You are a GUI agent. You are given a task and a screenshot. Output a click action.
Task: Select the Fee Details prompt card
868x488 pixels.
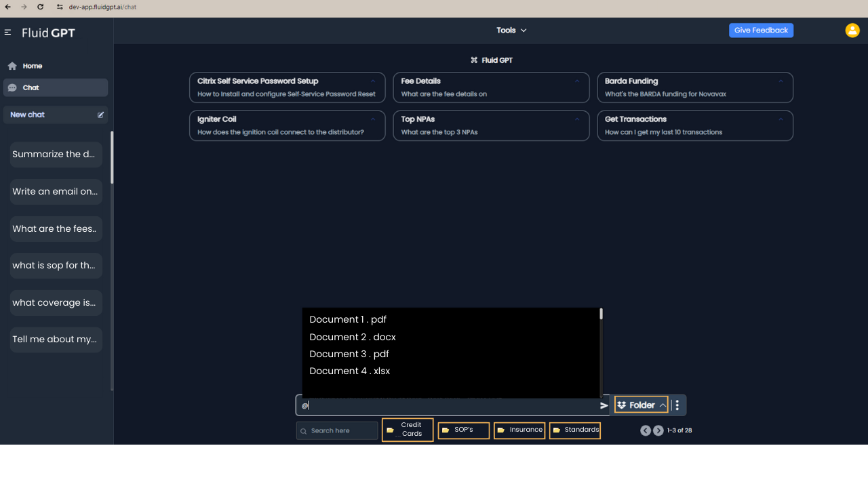(491, 87)
